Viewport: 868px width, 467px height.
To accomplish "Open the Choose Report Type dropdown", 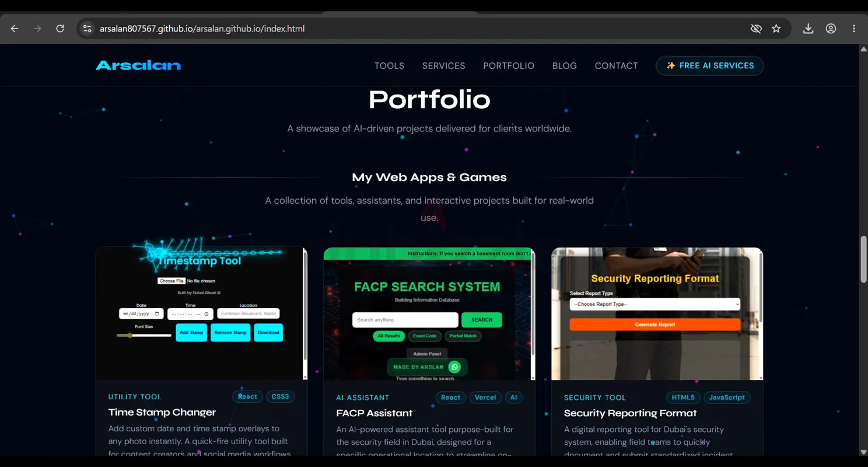I will point(655,304).
